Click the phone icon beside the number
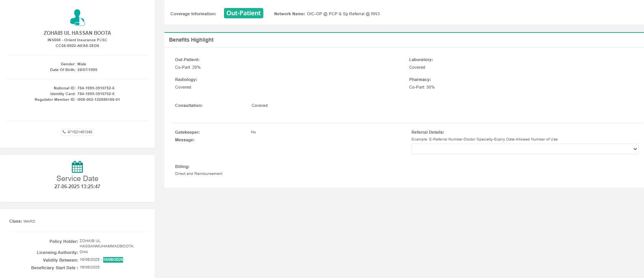Viewport: 644px width, 278px height. pos(64,132)
